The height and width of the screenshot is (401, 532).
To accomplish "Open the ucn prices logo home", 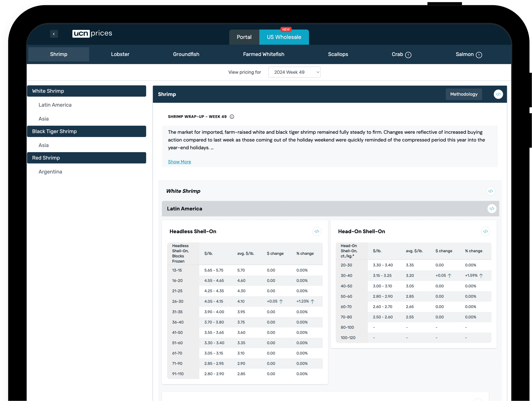I will [x=92, y=33].
